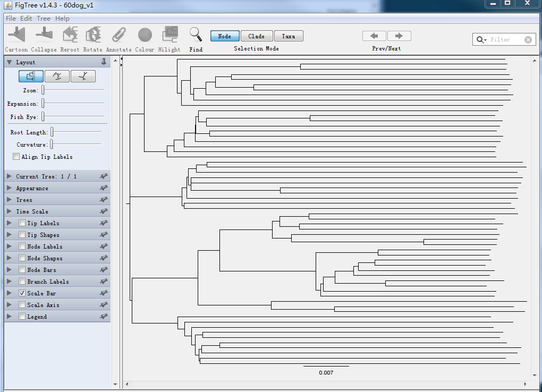542x392 pixels.
Task: Pin the Current Tree panel
Action: 104,176
